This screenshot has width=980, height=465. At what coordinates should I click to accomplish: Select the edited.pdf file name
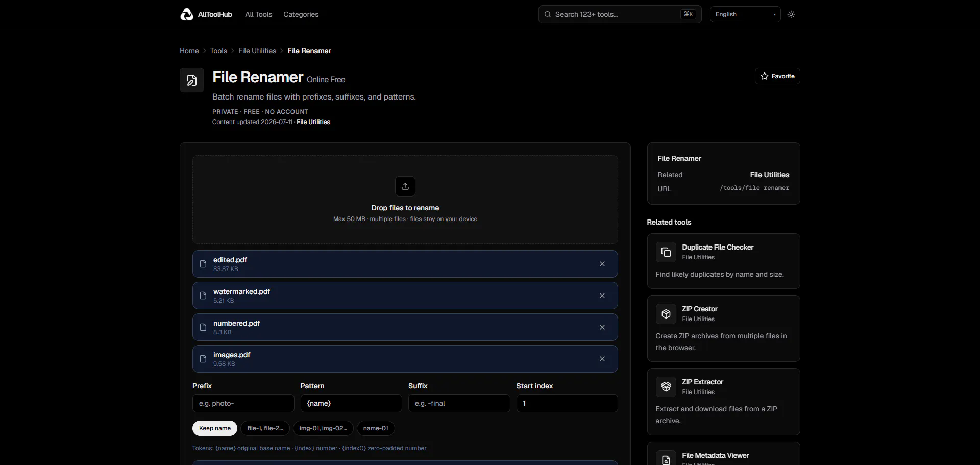click(x=230, y=260)
